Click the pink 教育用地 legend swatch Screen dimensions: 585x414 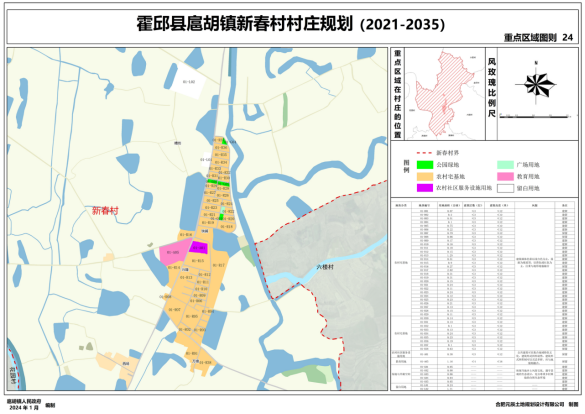pos(505,176)
